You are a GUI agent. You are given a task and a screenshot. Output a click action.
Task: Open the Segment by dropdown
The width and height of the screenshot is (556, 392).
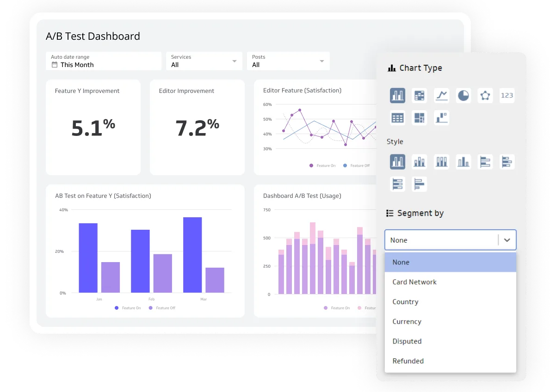(x=450, y=240)
